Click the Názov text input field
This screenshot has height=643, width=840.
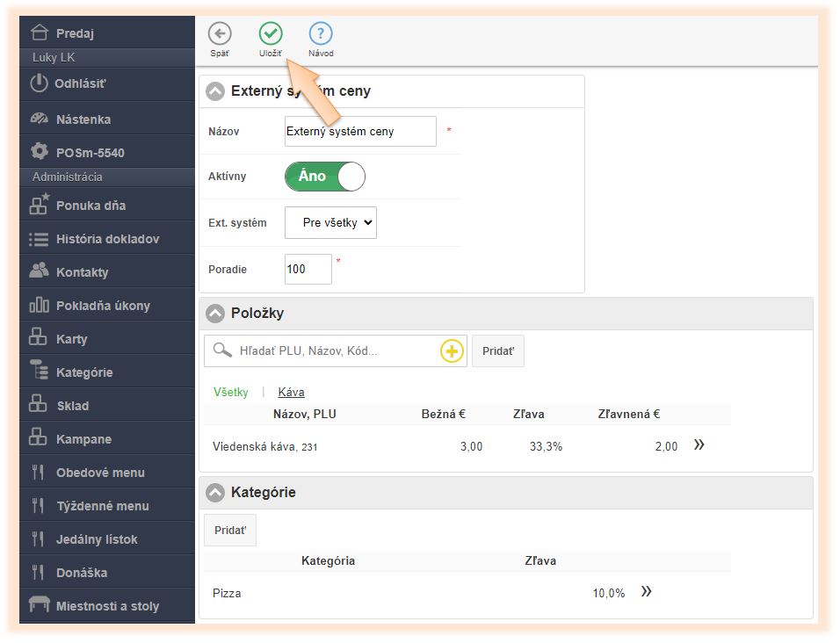[x=360, y=132]
